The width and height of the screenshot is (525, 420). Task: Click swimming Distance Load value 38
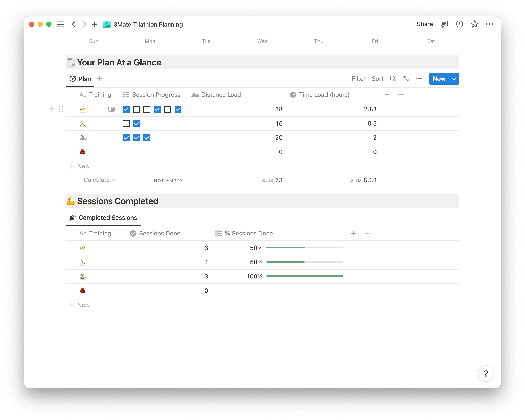point(279,109)
